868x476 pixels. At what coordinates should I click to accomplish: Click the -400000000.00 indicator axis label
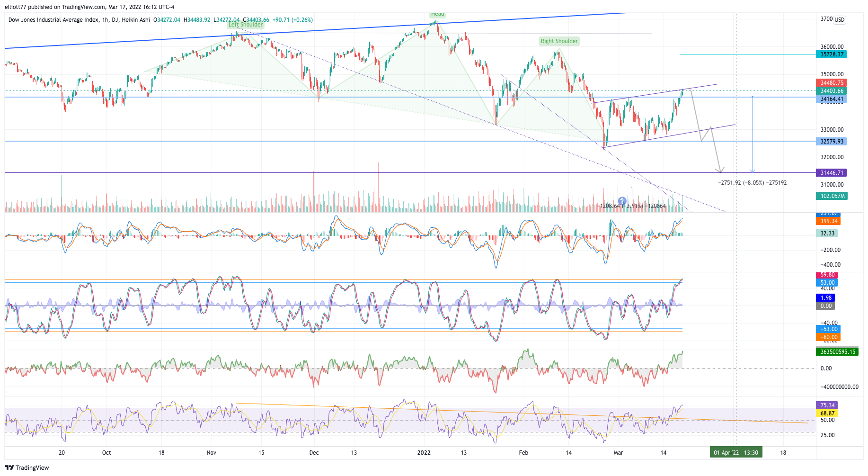click(x=839, y=387)
